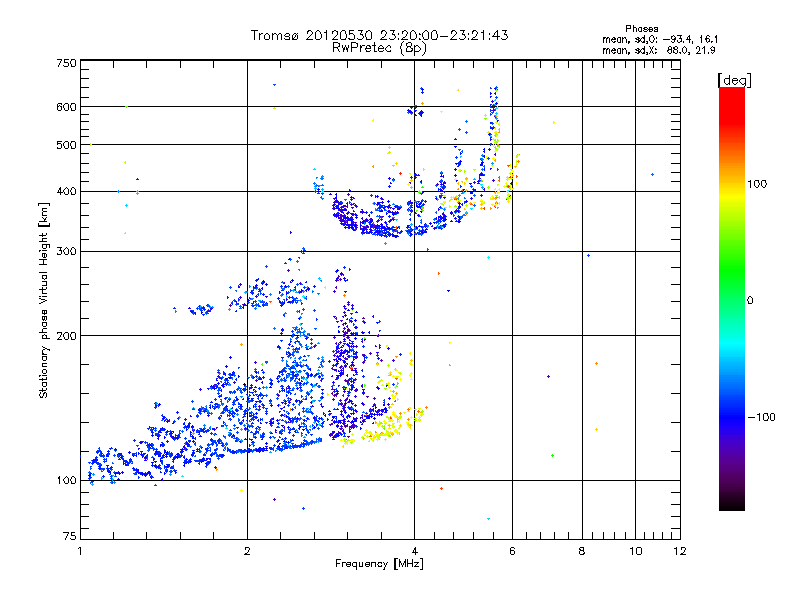
Task: Click y-axis tick label "500"
Action: pyautogui.click(x=66, y=145)
